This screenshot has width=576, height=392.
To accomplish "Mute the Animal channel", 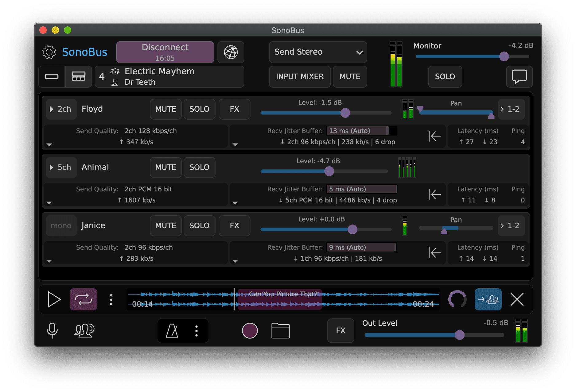I will click(x=165, y=167).
